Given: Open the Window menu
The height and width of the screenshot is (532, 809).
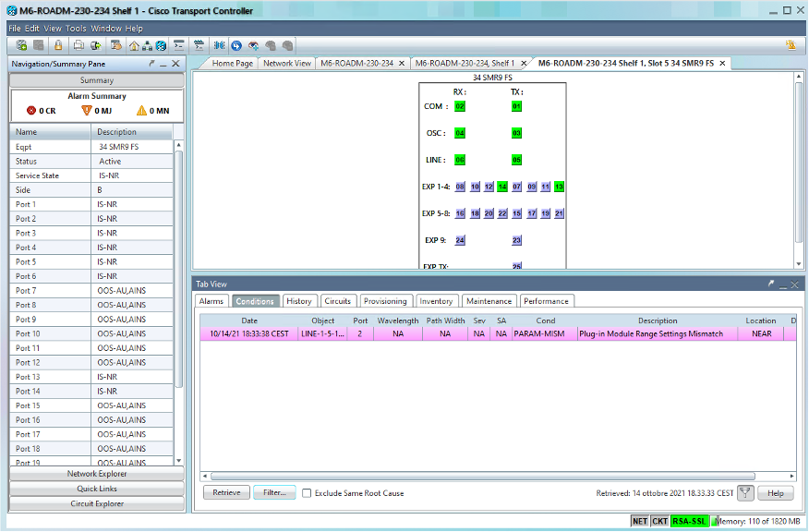Looking at the screenshot, I should (x=106, y=29).
